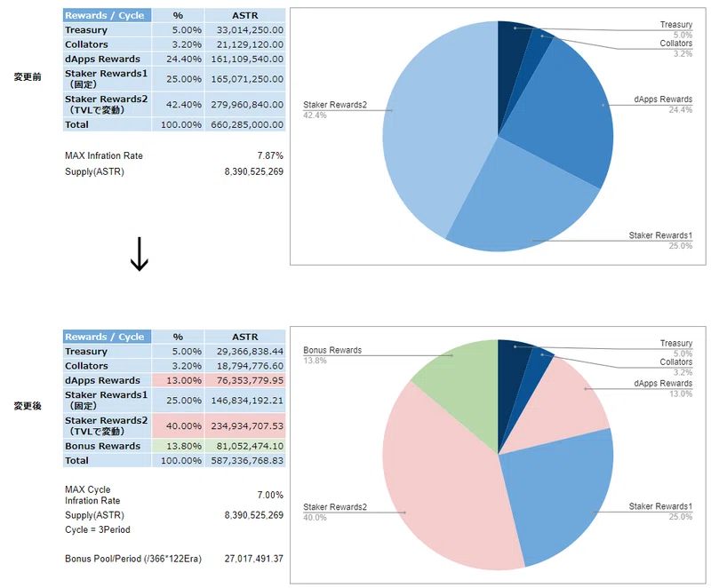Click the 'Bonus Pool/Period (/366*122Era)' label
This screenshot has width=711, height=588.
133,559
